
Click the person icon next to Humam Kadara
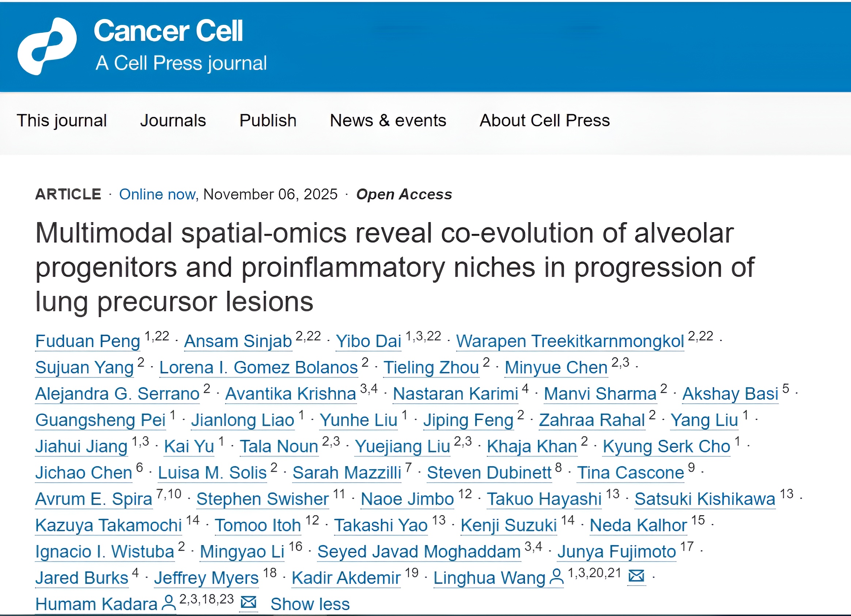[169, 602]
